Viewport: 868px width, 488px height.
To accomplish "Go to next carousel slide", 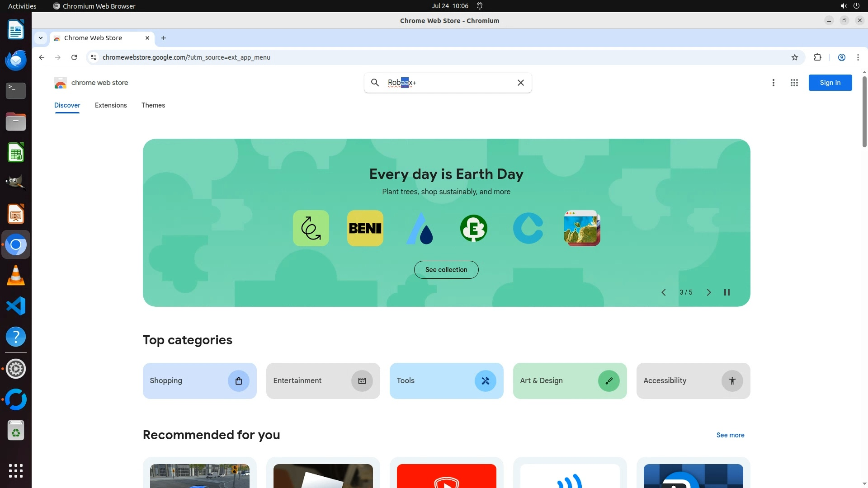I will (x=708, y=292).
